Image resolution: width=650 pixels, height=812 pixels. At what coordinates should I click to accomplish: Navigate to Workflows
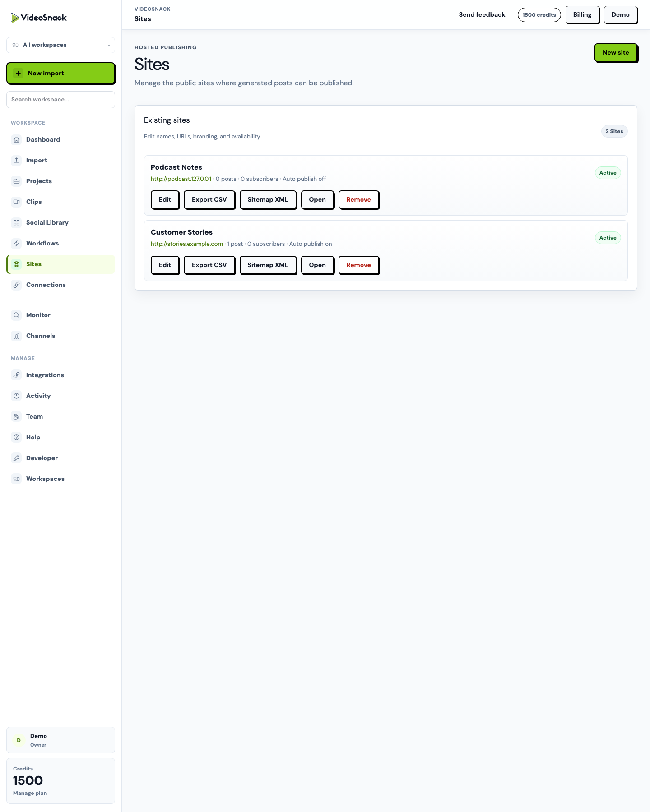[x=60, y=243]
